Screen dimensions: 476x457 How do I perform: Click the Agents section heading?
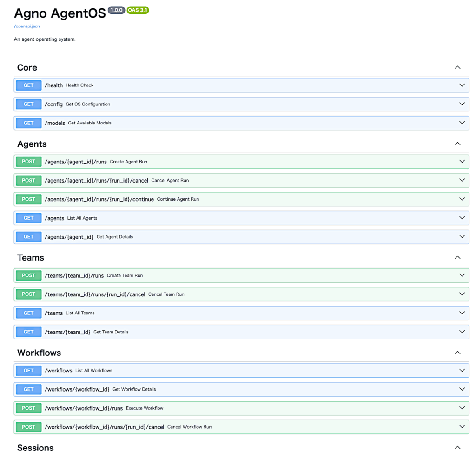coord(32,144)
